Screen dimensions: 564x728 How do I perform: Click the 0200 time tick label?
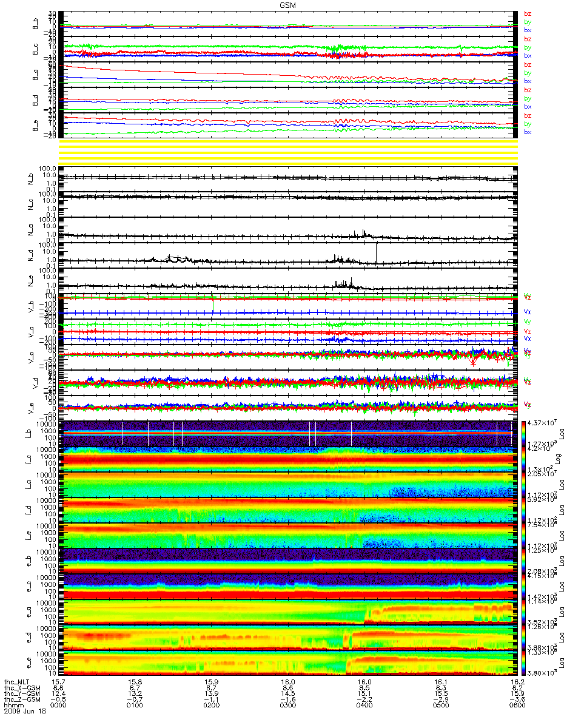pyautogui.click(x=211, y=705)
